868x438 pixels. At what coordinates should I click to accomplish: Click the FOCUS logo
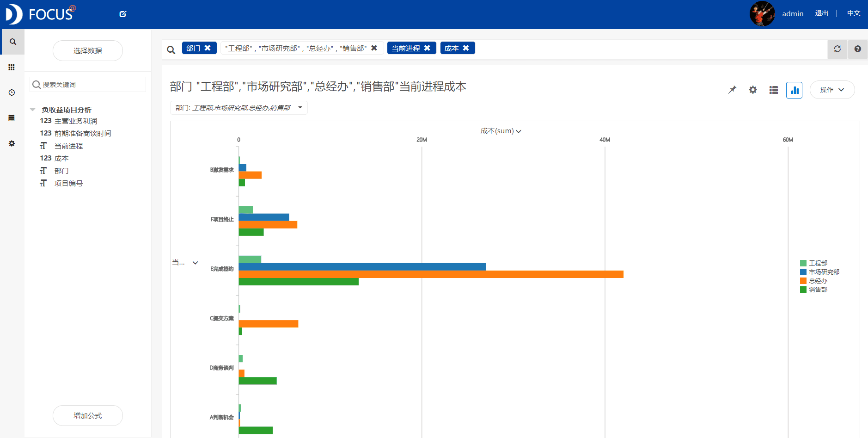(40, 14)
